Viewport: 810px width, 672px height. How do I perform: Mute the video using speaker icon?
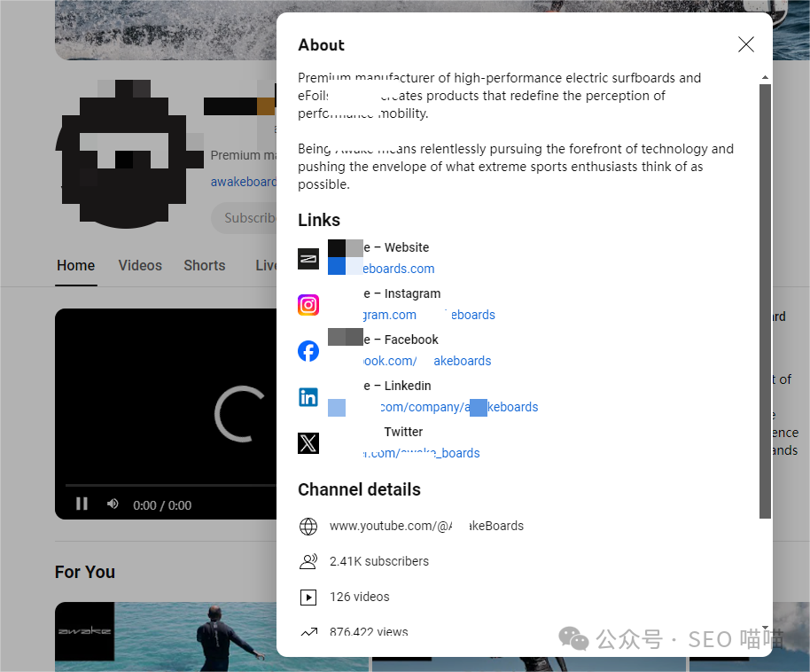click(x=113, y=504)
